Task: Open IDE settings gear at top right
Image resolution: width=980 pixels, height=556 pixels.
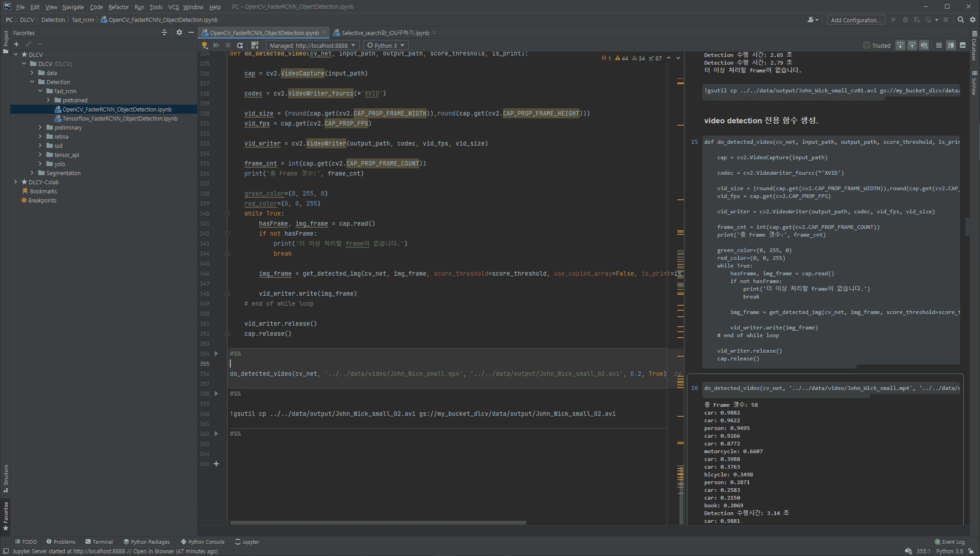Action: click(x=973, y=20)
